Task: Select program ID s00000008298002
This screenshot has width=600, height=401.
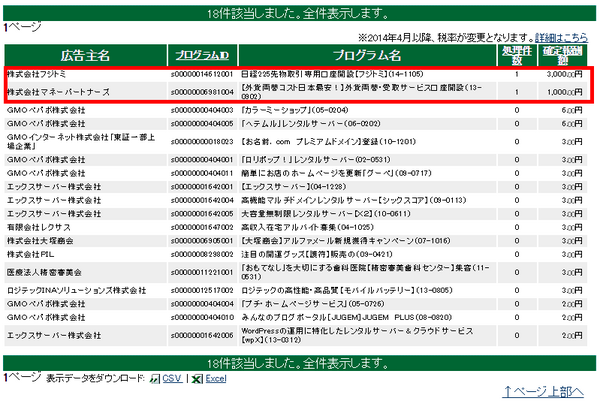Action: coord(202,254)
